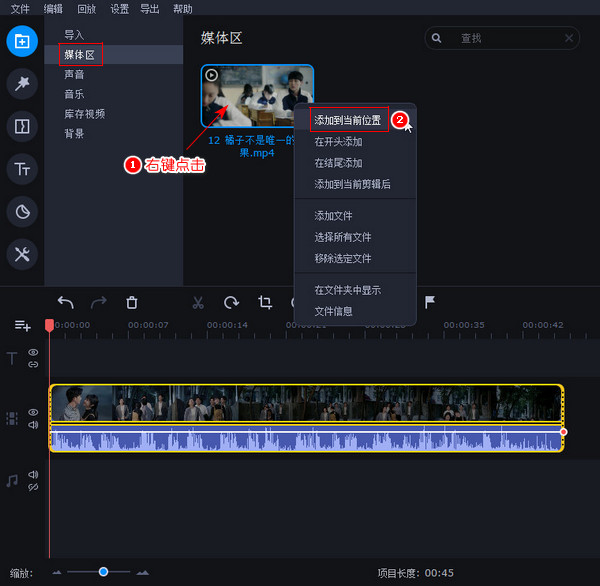This screenshot has height=586, width=600.
Task: Click the title track T icon
Action: click(x=12, y=358)
